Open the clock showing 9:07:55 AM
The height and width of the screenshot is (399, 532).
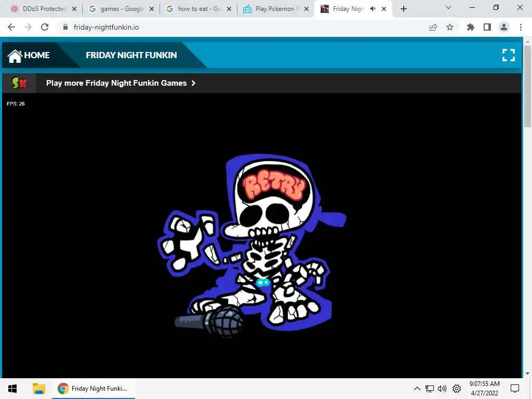click(x=485, y=389)
